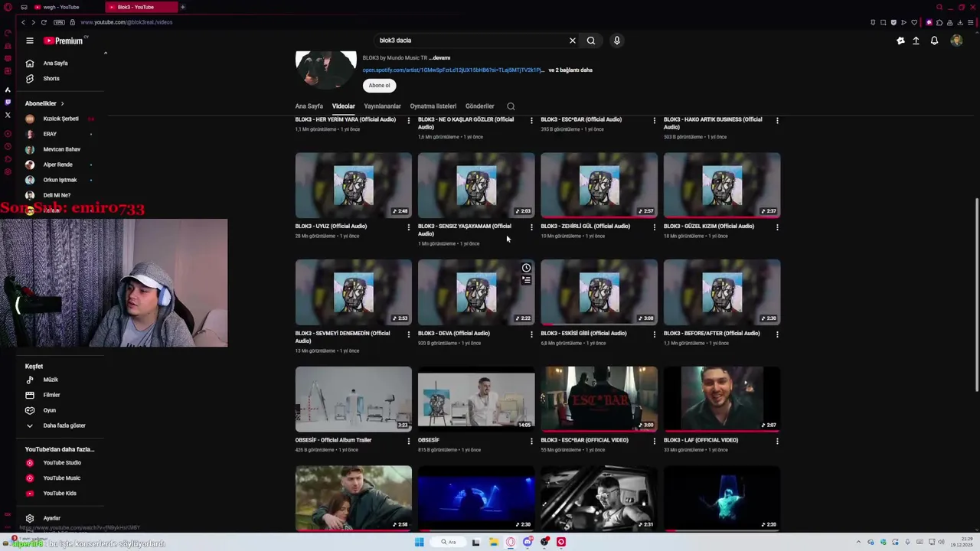Show more links via ve 2 bağlantı daha
The image size is (980, 551).
tap(570, 70)
